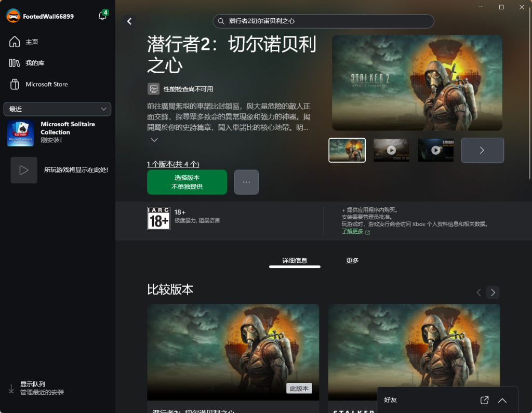
Task: Focus the search field
Action: [x=323, y=21]
